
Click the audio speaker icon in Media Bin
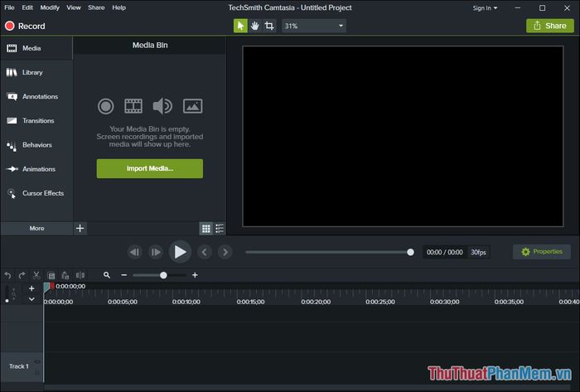(x=162, y=106)
